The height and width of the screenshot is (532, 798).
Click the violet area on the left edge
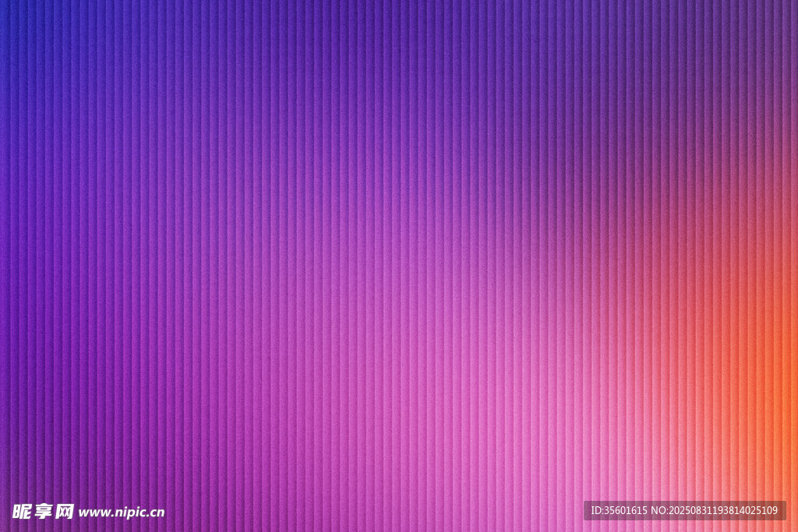point(12,265)
